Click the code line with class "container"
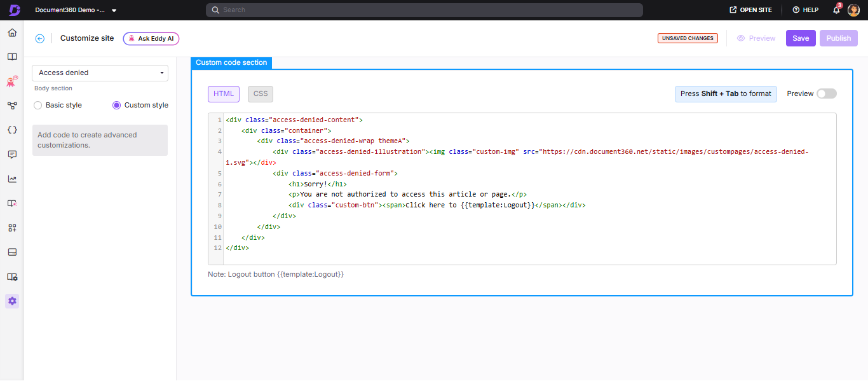This screenshot has height=381, width=868. 287,130
